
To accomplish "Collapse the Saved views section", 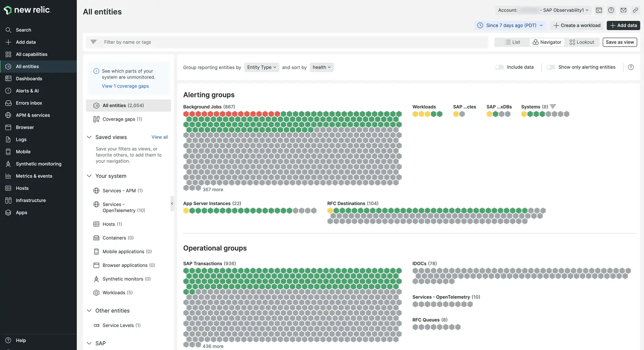I will point(89,137).
